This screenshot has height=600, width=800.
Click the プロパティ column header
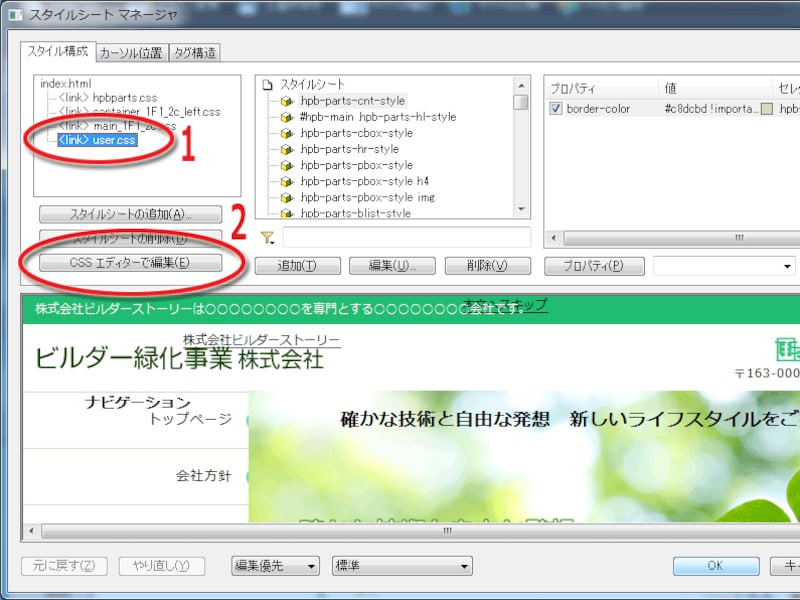[602, 89]
